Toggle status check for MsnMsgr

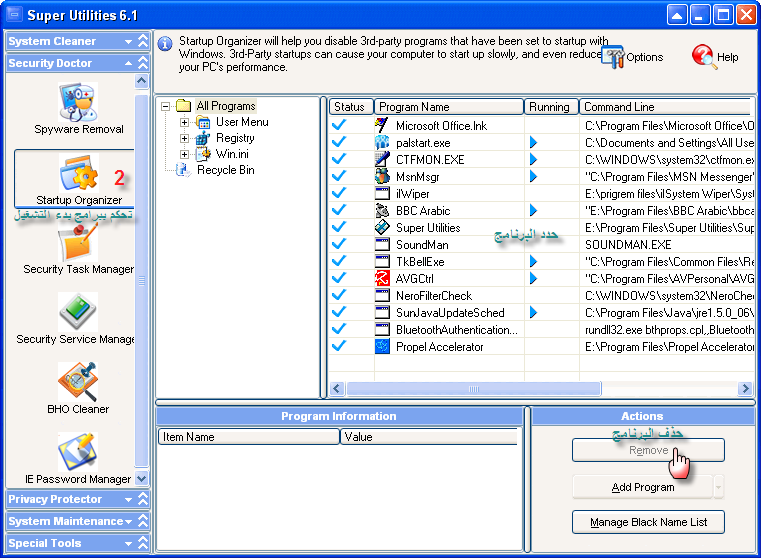point(339,176)
